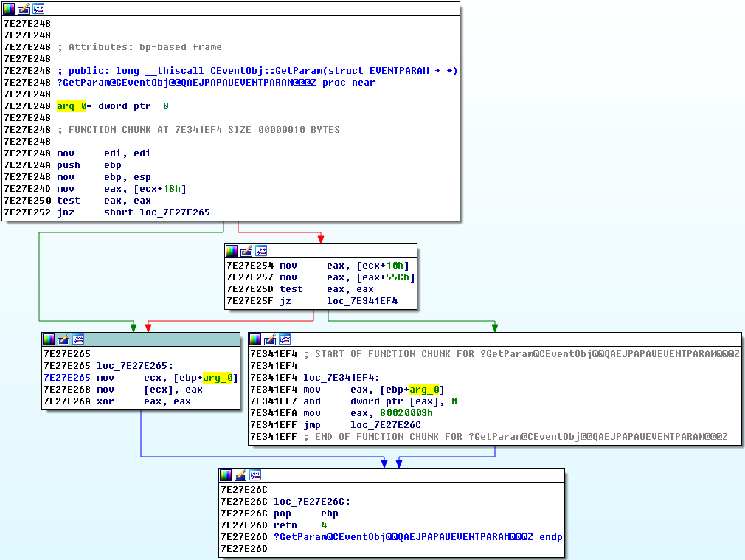The height and width of the screenshot is (560, 745).
Task: Set node color for the 7E27E254 block
Action: [232, 251]
